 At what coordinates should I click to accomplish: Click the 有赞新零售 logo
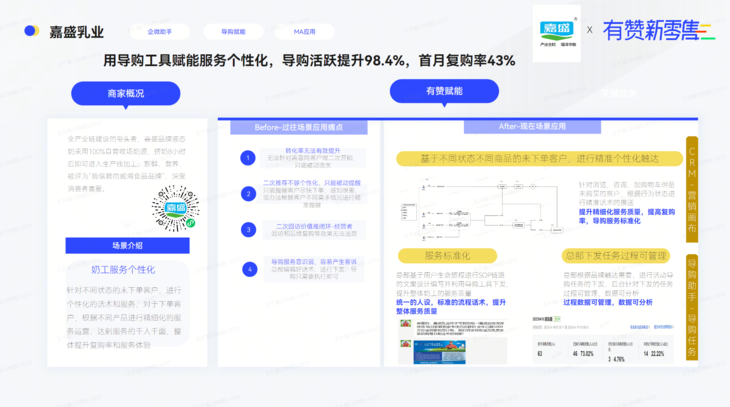[658, 31]
